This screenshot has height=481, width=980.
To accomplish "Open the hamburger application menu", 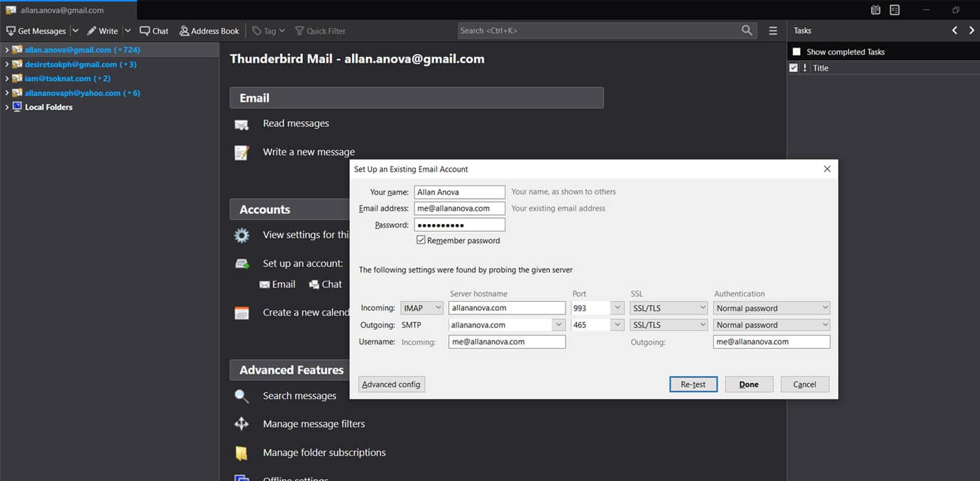I will [x=773, y=31].
